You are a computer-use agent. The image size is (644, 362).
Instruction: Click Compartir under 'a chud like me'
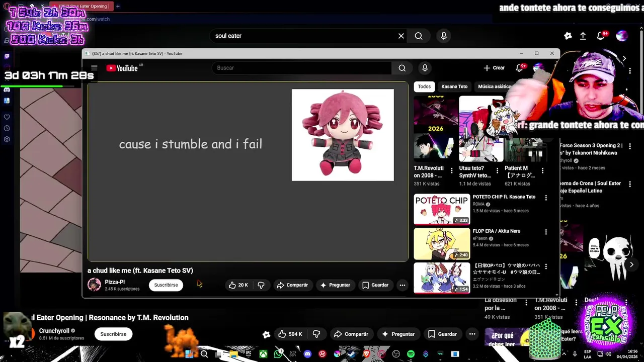pos(292,285)
